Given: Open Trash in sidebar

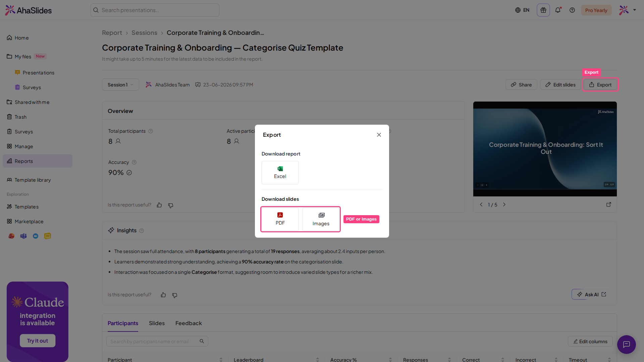Looking at the screenshot, I should tap(38, 117).
